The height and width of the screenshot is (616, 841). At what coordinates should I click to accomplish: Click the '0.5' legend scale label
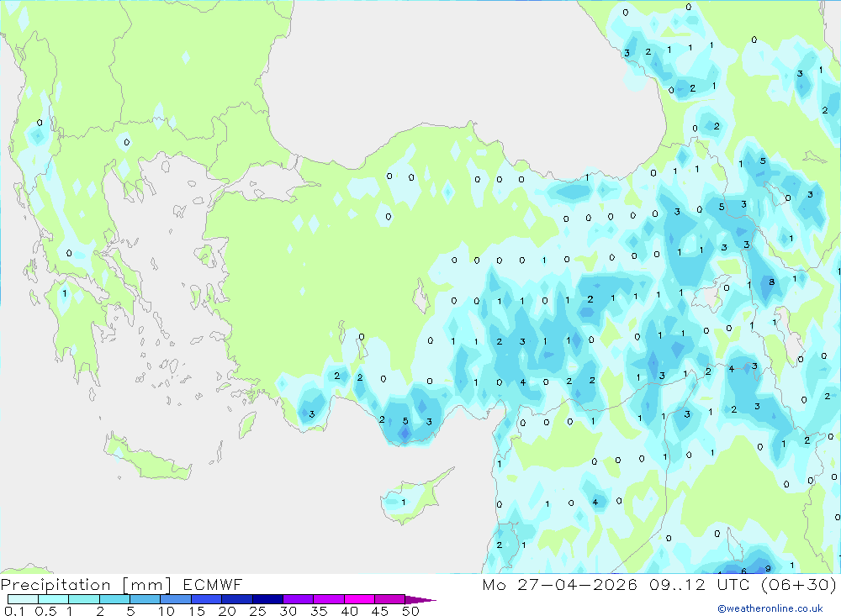click(45, 611)
